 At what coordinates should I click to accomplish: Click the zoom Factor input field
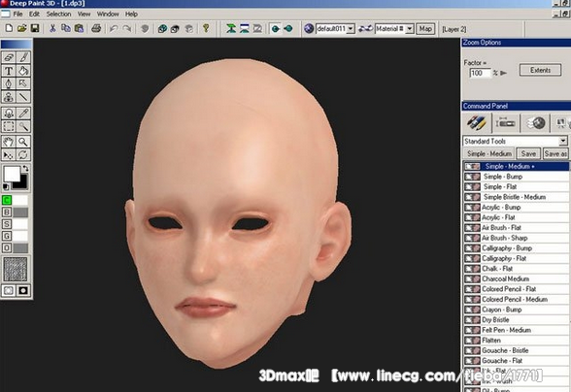click(480, 73)
